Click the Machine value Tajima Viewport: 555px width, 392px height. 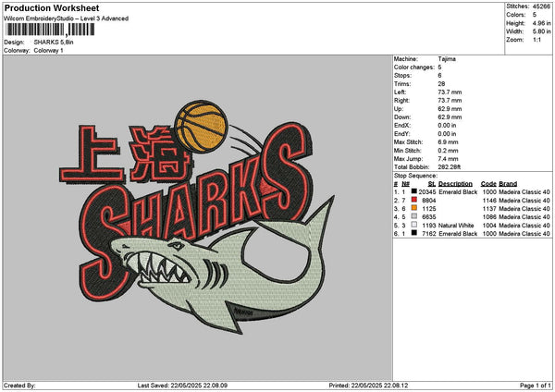pos(447,58)
